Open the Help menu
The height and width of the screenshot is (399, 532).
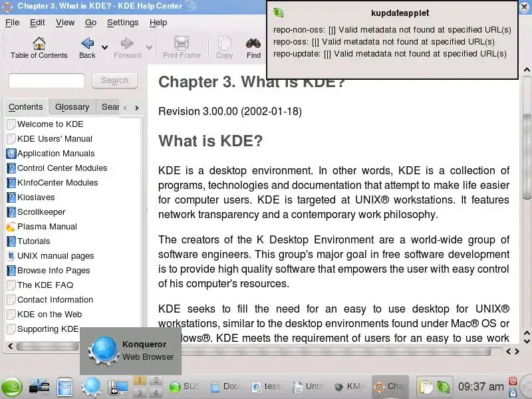[158, 23]
